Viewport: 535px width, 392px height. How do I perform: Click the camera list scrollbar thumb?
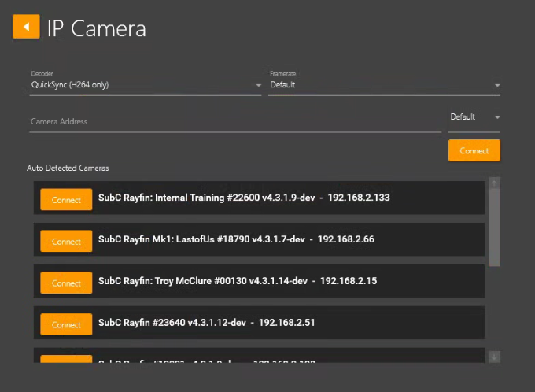(494, 228)
